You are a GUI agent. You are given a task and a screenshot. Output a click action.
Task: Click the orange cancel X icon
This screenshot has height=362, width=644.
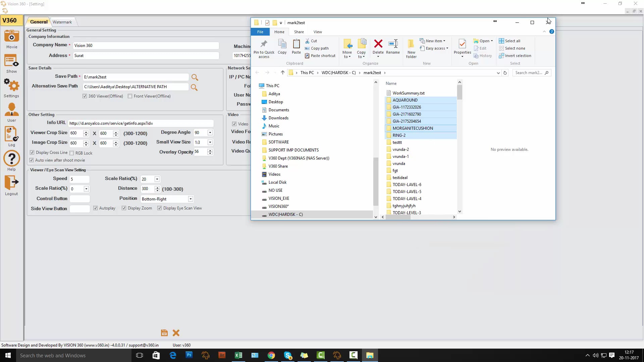176,333
